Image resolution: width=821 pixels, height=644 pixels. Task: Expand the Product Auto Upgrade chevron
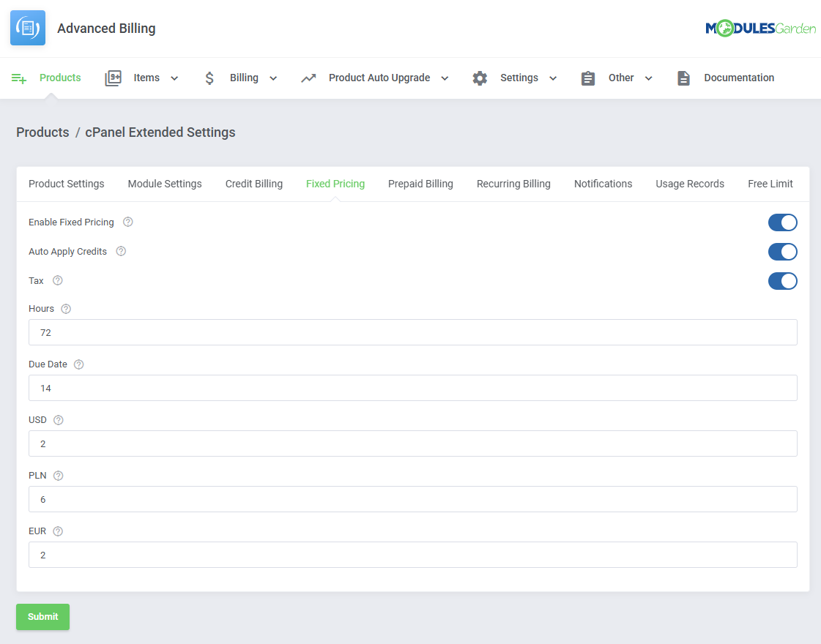(445, 78)
